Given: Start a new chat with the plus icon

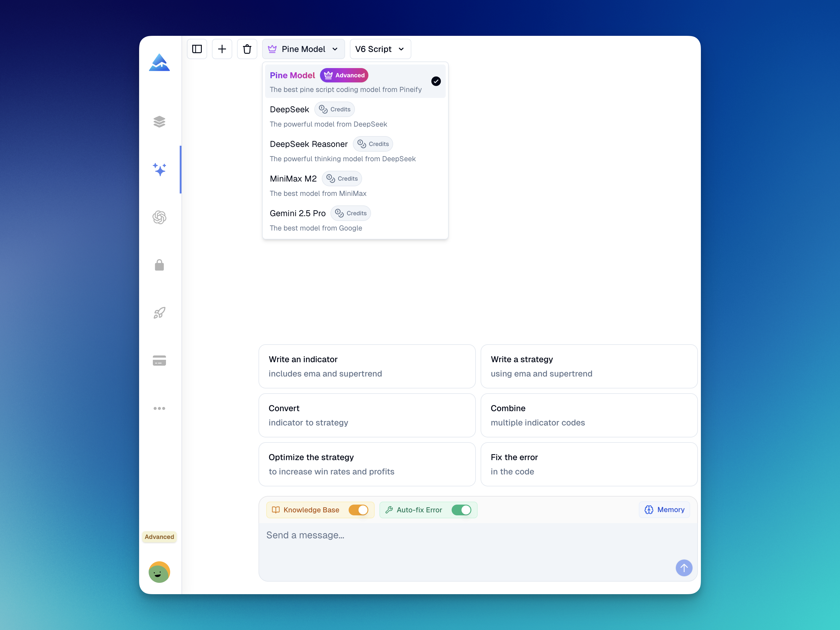Looking at the screenshot, I should pyautogui.click(x=222, y=49).
